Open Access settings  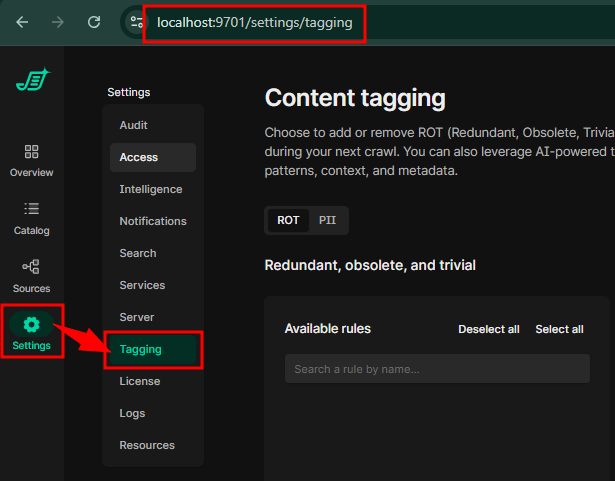[139, 157]
